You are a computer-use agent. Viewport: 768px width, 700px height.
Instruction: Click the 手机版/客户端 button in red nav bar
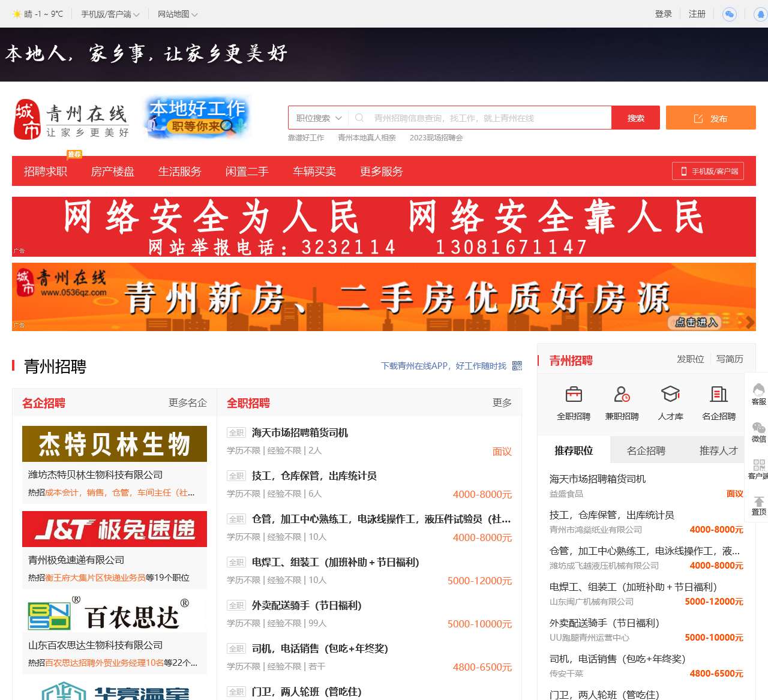(708, 171)
